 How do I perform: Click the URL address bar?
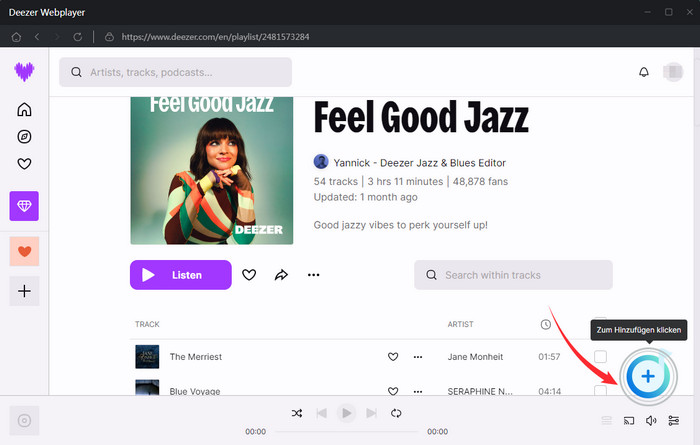[x=215, y=37]
